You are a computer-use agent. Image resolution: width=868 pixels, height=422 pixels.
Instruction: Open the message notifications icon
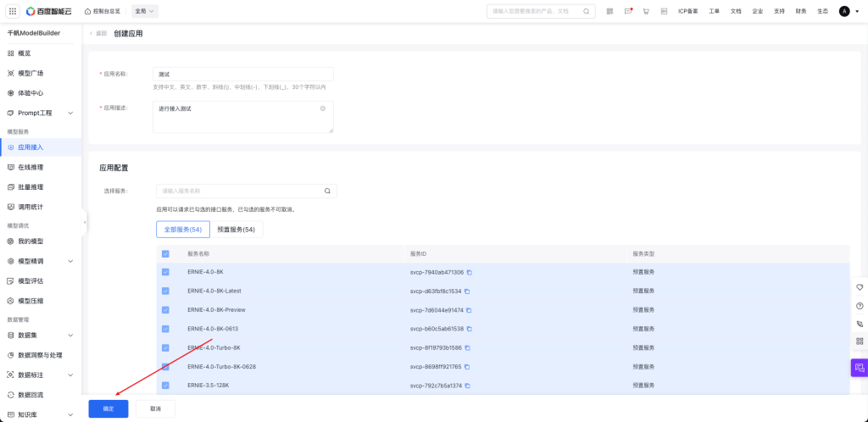click(x=628, y=11)
